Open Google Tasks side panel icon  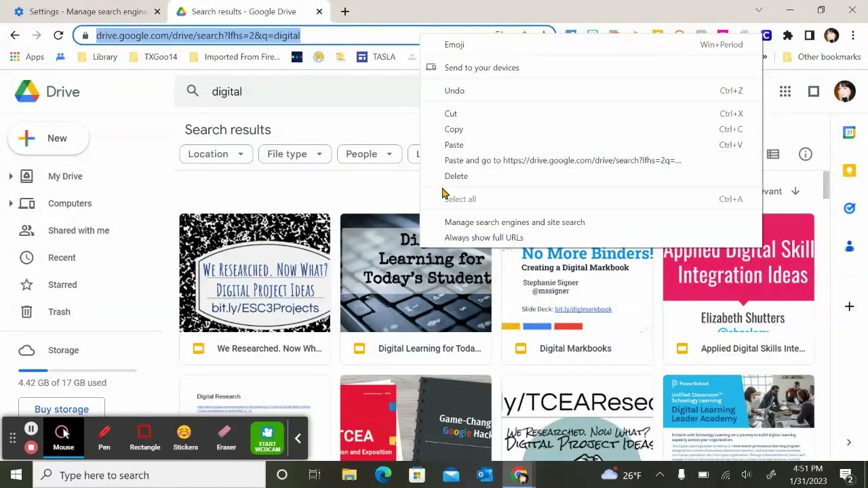click(849, 209)
